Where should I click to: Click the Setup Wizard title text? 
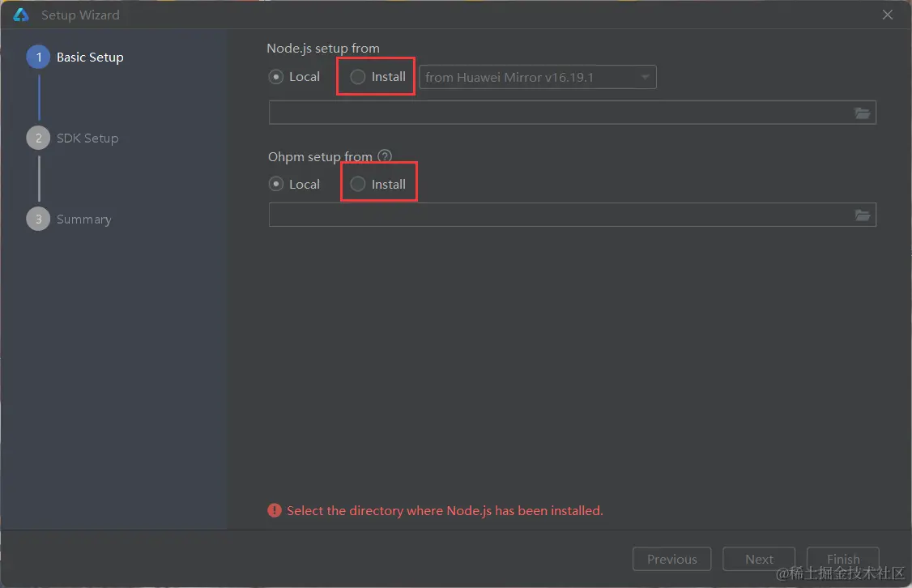(x=80, y=15)
